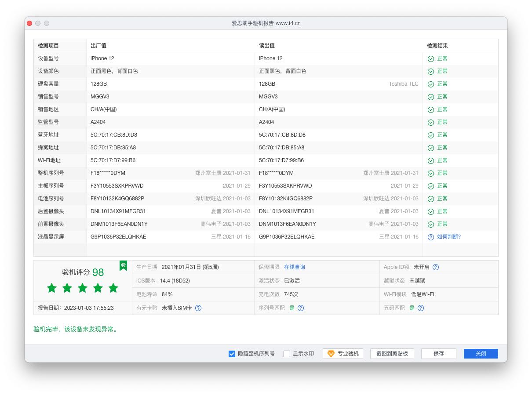Enable the 显示水印 checkbox
This screenshot has width=532, height=395.
(x=287, y=354)
